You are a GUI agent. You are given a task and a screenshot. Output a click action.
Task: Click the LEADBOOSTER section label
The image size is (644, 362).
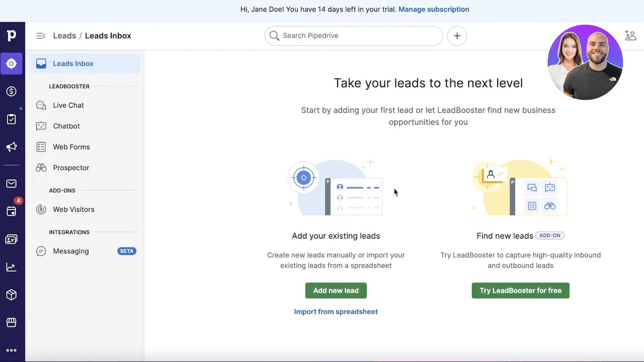(69, 86)
